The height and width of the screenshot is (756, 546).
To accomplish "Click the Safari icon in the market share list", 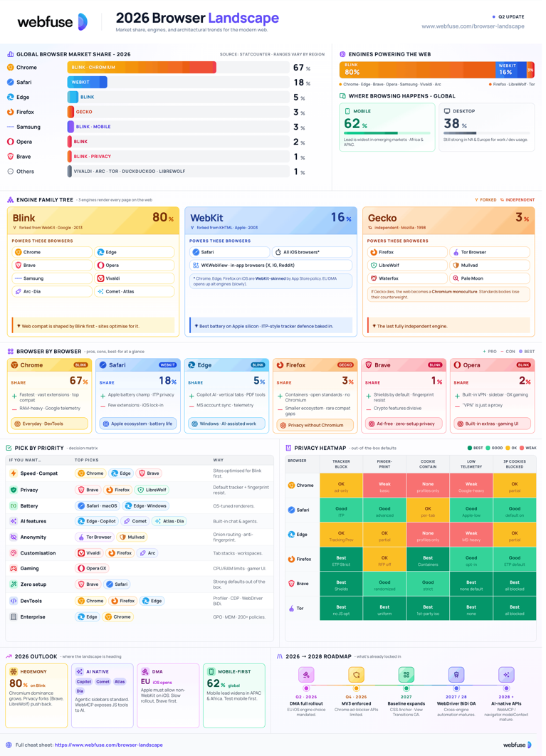I will pos(11,83).
